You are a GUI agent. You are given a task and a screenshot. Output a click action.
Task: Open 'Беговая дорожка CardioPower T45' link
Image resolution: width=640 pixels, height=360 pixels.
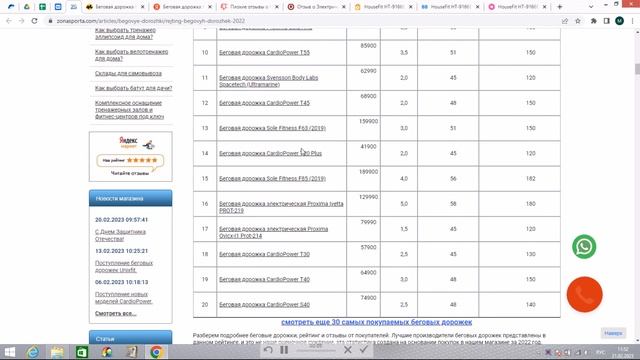pyautogui.click(x=264, y=103)
